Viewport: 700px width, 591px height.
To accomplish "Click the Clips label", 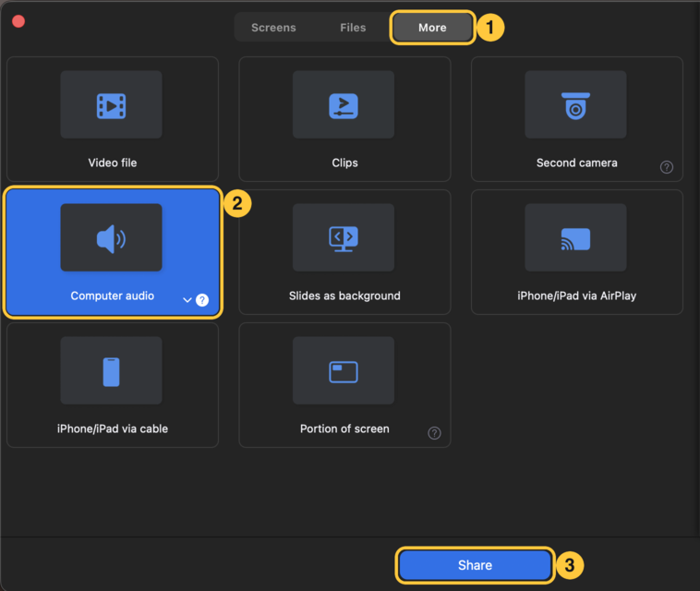I will pyautogui.click(x=344, y=163).
